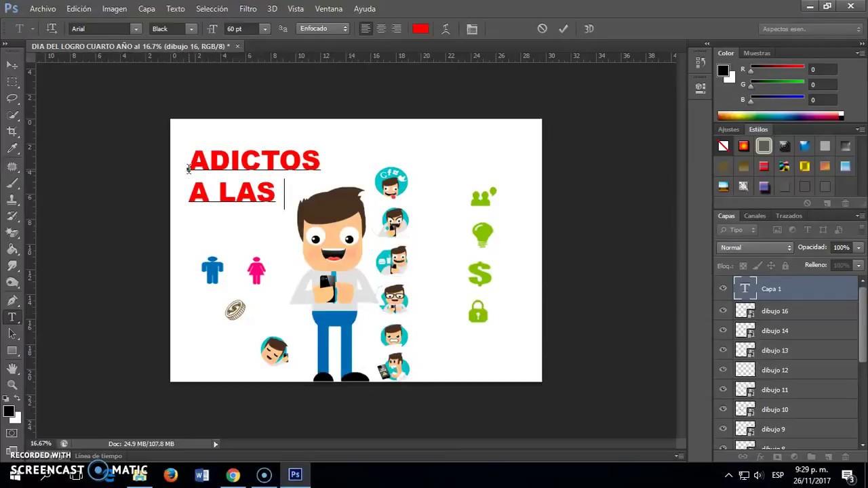The height and width of the screenshot is (488, 868).
Task: Open Google Chrome from the taskbar
Action: coord(233,475)
